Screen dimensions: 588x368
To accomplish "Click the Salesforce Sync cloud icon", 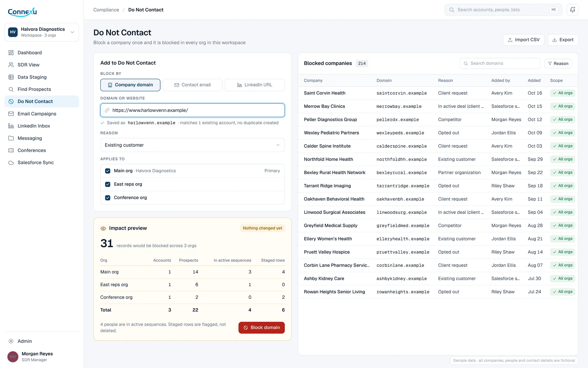I will click(11, 162).
